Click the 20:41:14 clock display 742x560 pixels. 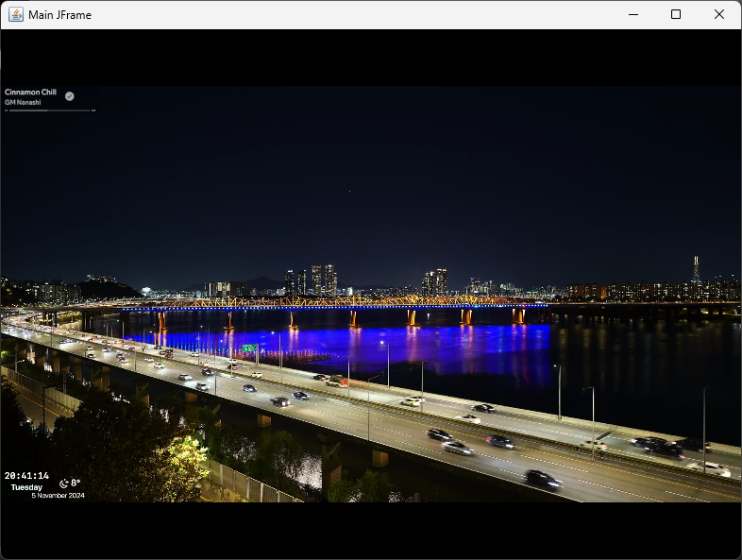tap(26, 476)
